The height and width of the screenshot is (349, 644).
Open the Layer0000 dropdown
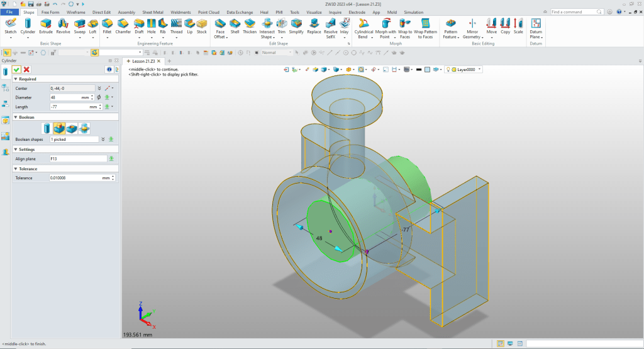479,69
